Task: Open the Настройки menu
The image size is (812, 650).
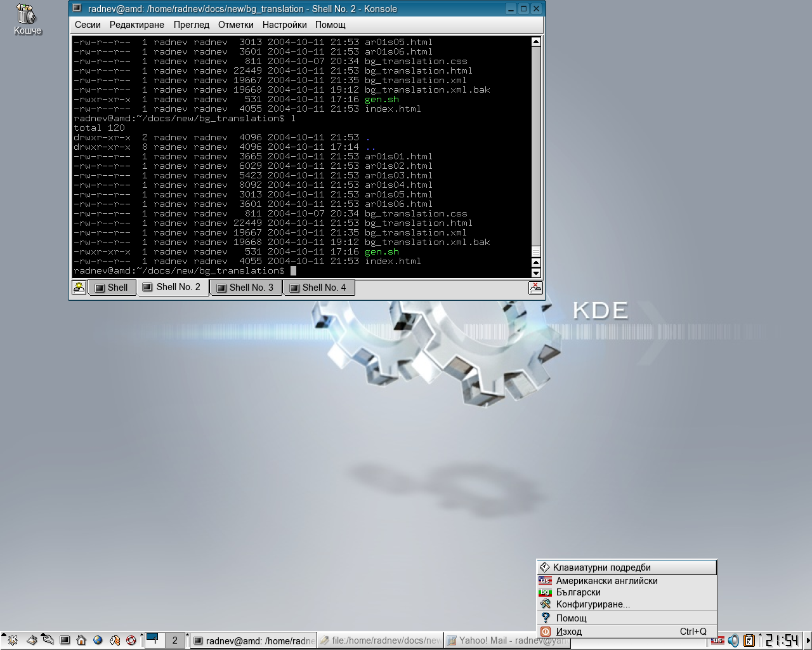Action: (284, 25)
